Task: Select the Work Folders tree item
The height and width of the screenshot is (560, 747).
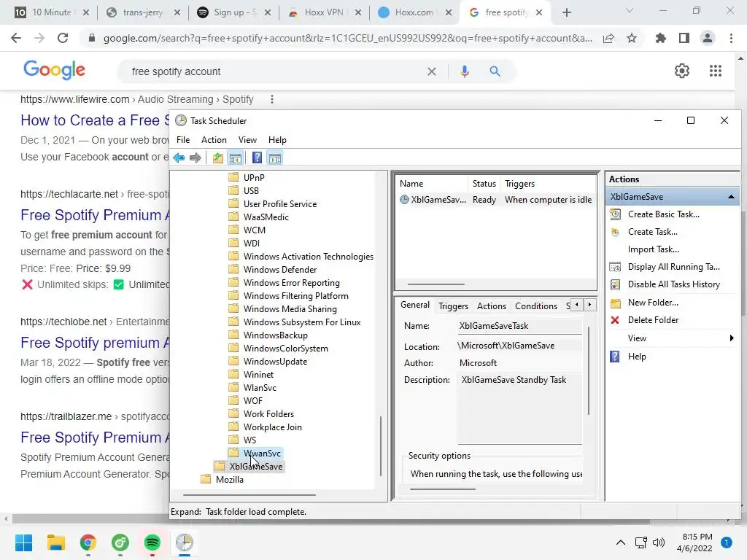Action: pyautogui.click(x=268, y=414)
